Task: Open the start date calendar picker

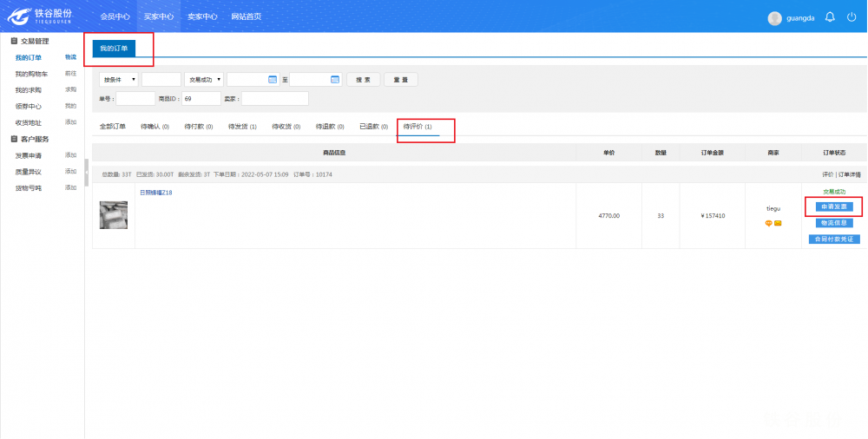Action: pyautogui.click(x=273, y=79)
